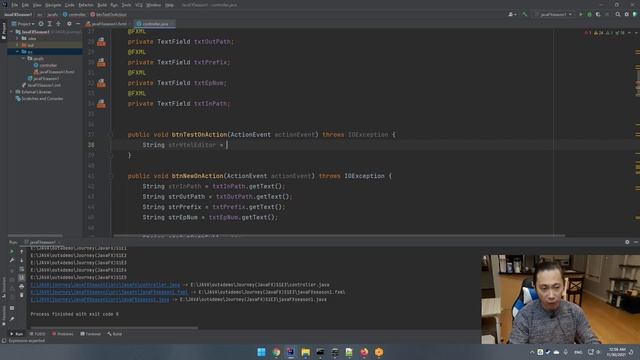Click the Build project hammer icon
The height and width of the screenshot is (360, 640).
(x=524, y=14)
